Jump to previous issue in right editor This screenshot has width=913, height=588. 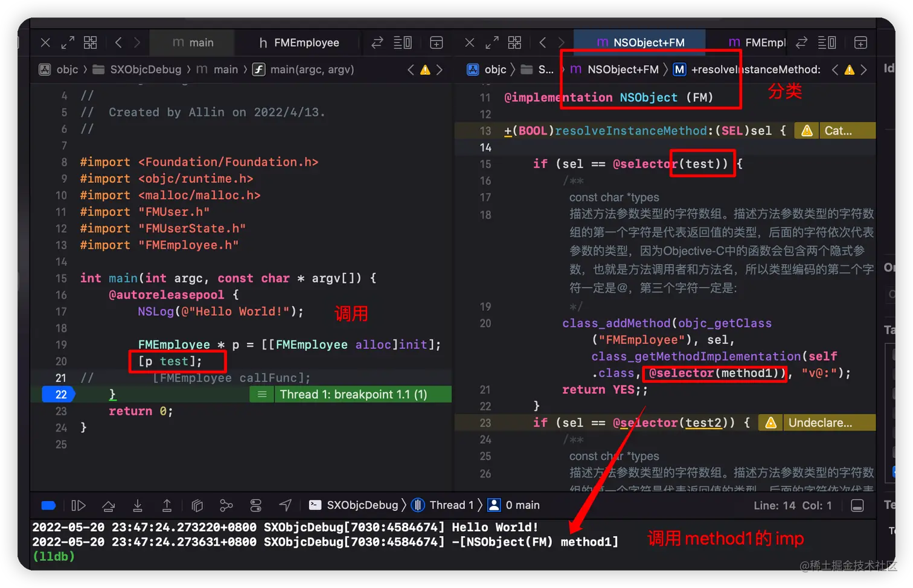click(x=835, y=69)
